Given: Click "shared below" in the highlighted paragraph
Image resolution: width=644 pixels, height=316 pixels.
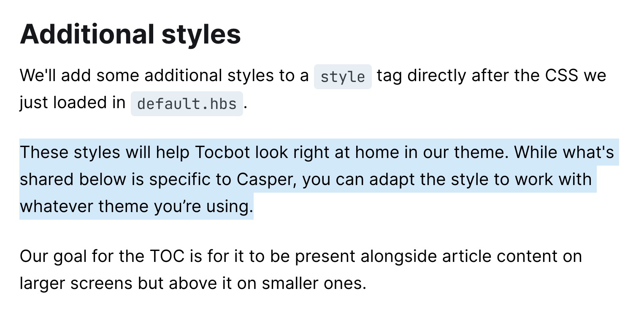Looking at the screenshot, I should point(73,180).
